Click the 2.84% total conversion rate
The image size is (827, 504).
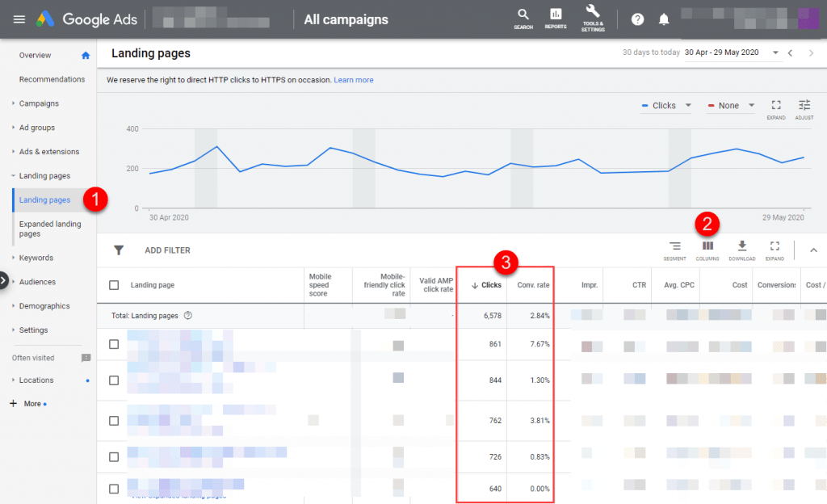point(539,316)
